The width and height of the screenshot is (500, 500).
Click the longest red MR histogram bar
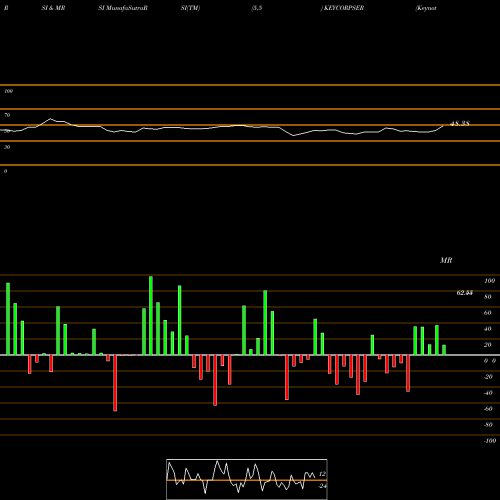click(x=115, y=383)
